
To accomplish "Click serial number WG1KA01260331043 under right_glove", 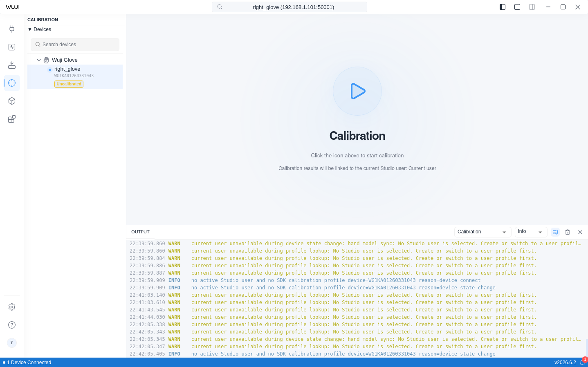I will point(74,76).
